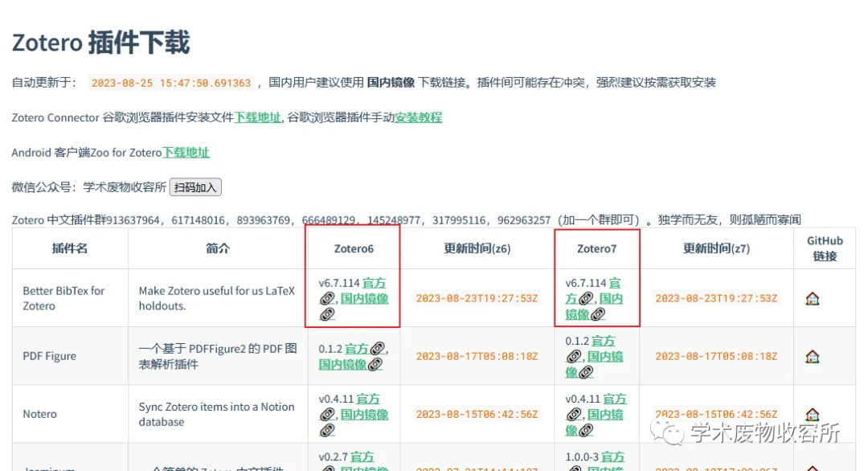Click chain icon after Better BibTex Zotero7 国内镜像
This screenshot has width=868, height=471.
coord(598,314)
